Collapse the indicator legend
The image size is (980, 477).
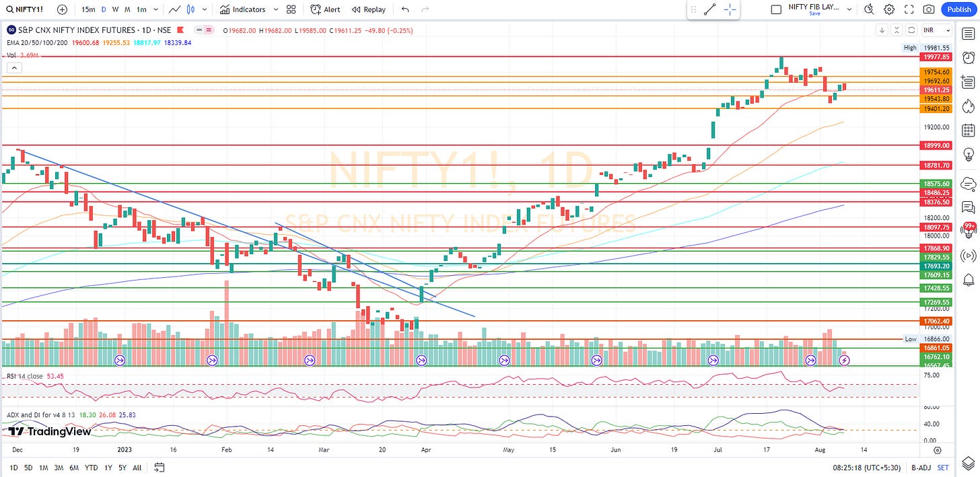(13, 67)
